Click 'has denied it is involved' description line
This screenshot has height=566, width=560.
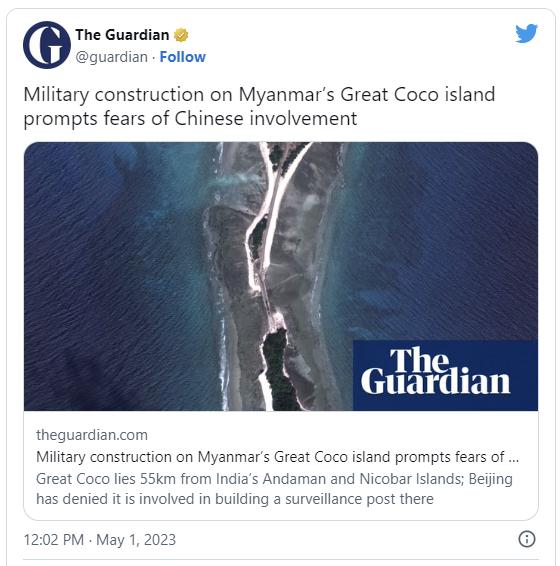[x=235, y=499]
